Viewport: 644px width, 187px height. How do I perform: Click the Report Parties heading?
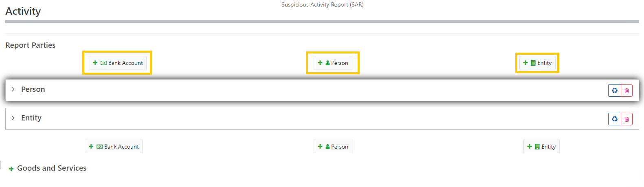click(31, 45)
